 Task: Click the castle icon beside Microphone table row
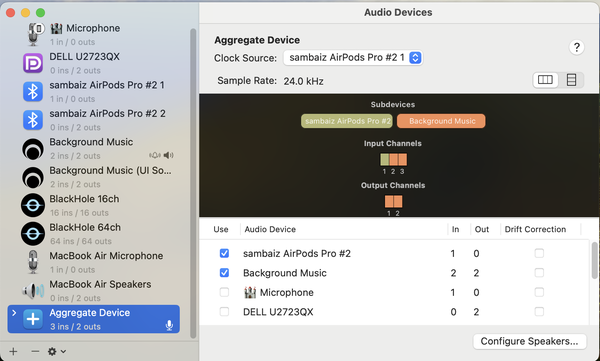[250, 292]
